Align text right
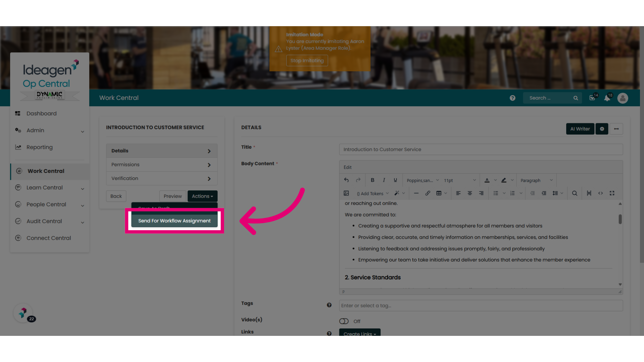The width and height of the screenshot is (644, 362). [x=481, y=193]
